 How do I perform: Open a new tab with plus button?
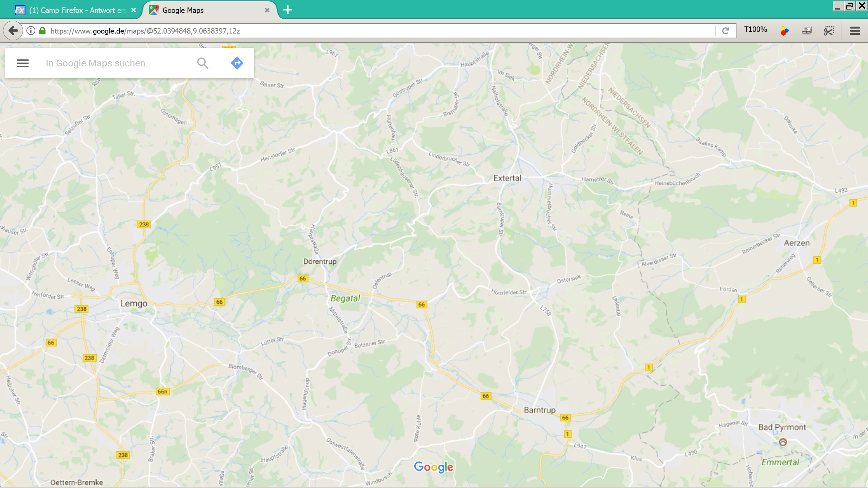288,10
